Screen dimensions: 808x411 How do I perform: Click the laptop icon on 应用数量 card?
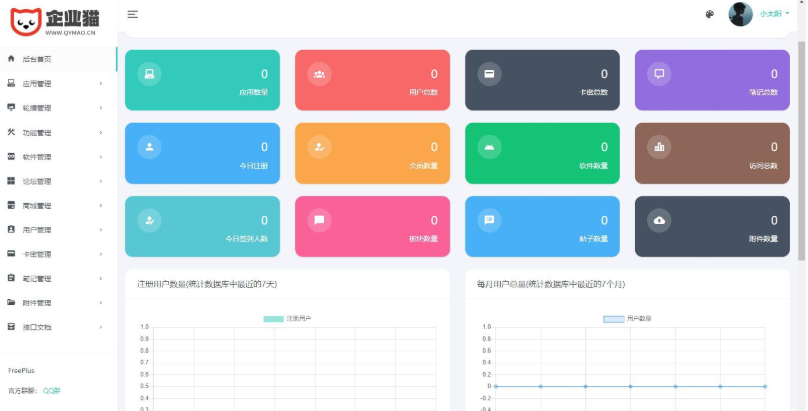click(x=149, y=73)
